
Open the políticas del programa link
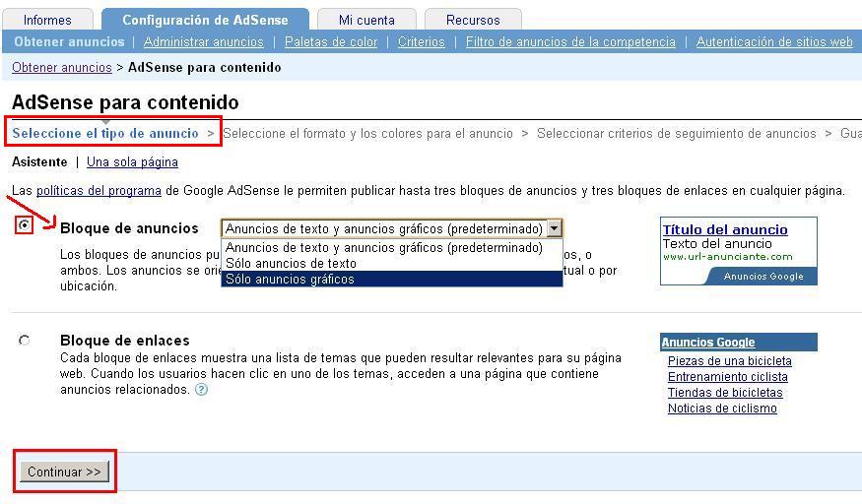coord(99,191)
